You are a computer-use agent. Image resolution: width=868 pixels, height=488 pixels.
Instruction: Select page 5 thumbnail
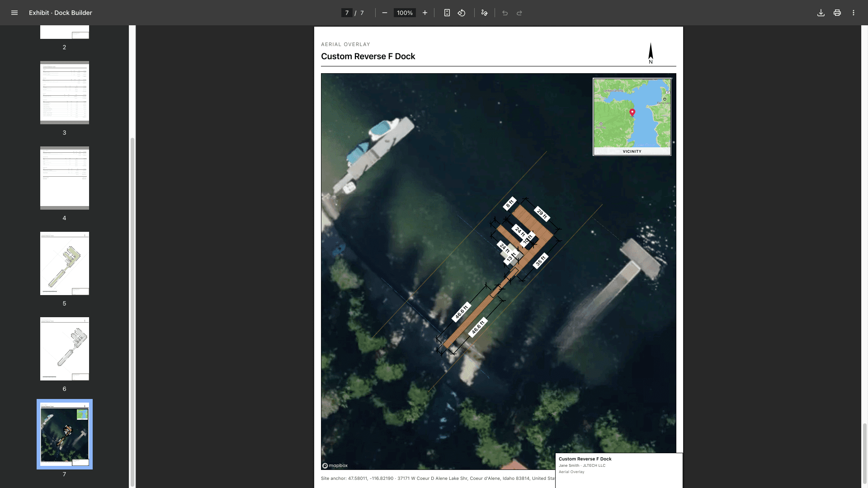65,263
